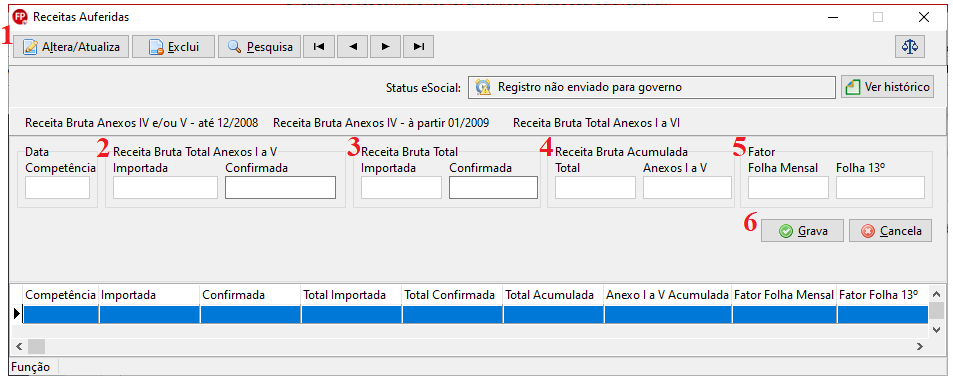Image resolution: width=953 pixels, height=383 pixels.
Task: Click the Total Confirmada column header
Action: [452, 295]
